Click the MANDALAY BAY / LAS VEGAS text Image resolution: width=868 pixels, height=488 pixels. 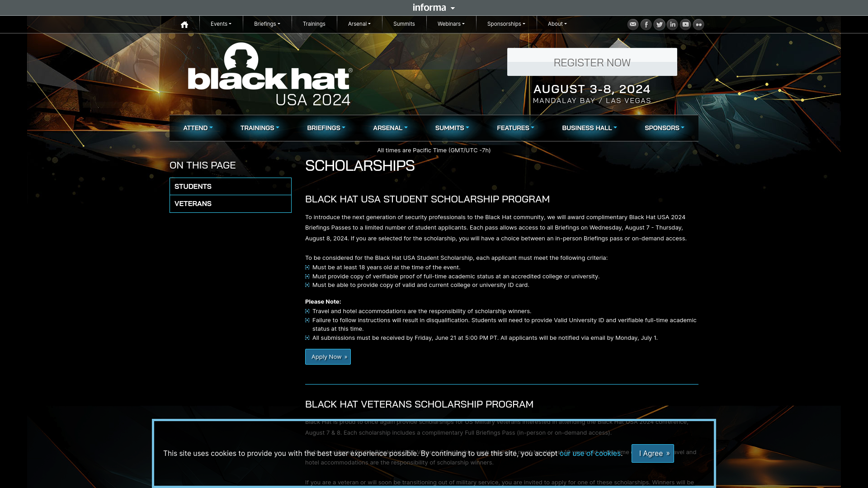[x=592, y=101]
